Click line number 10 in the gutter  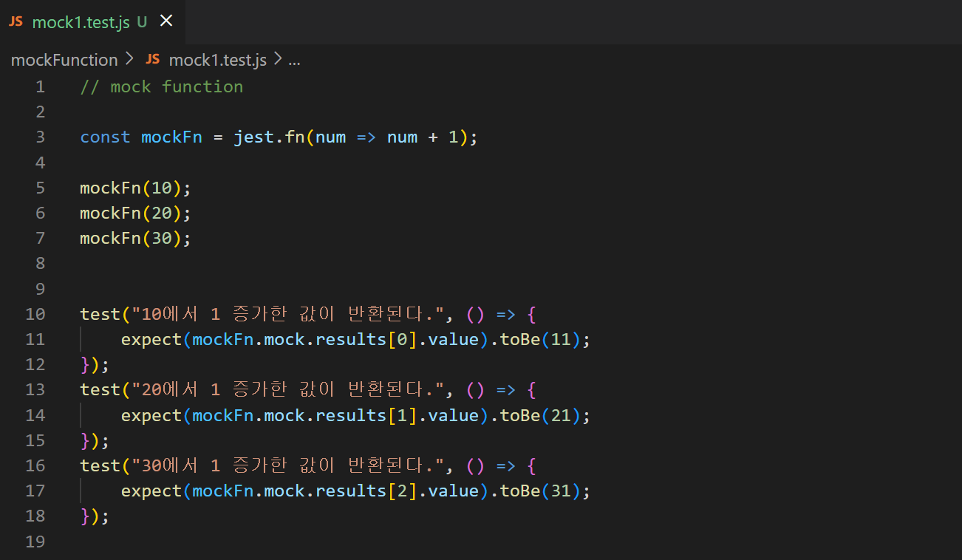(x=35, y=313)
